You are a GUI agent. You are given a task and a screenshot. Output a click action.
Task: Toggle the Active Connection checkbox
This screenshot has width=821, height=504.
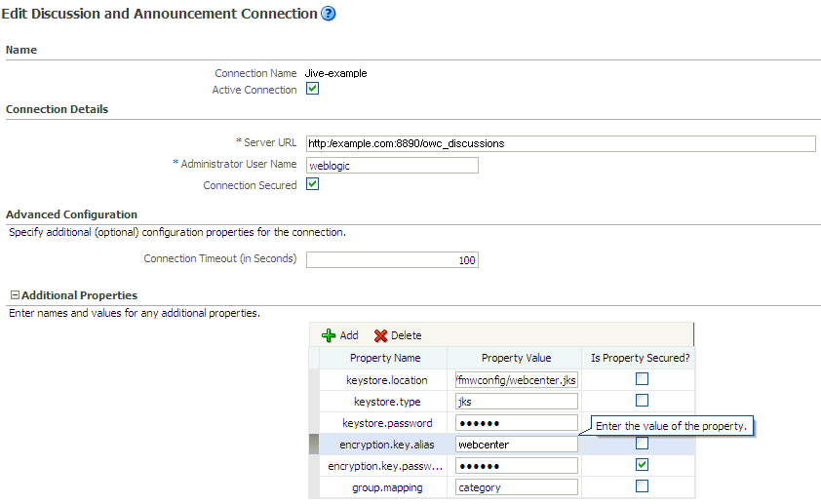tap(313, 89)
